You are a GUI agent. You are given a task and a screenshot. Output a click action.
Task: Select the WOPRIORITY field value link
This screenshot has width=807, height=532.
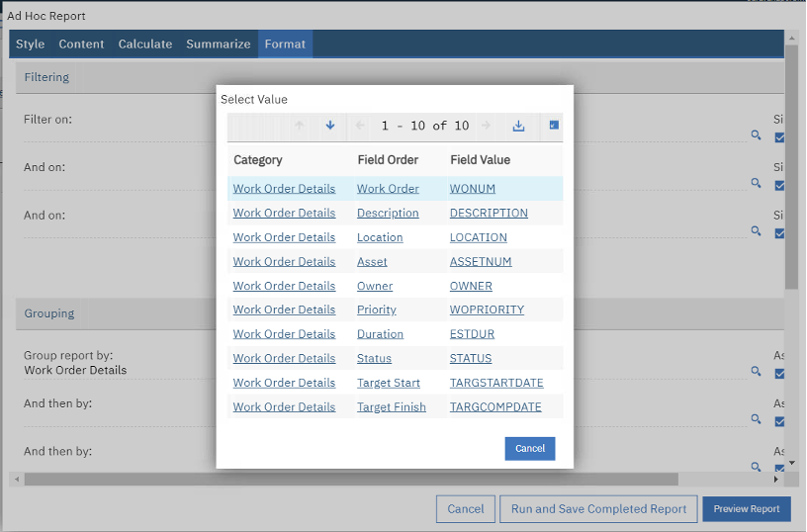[x=487, y=310]
